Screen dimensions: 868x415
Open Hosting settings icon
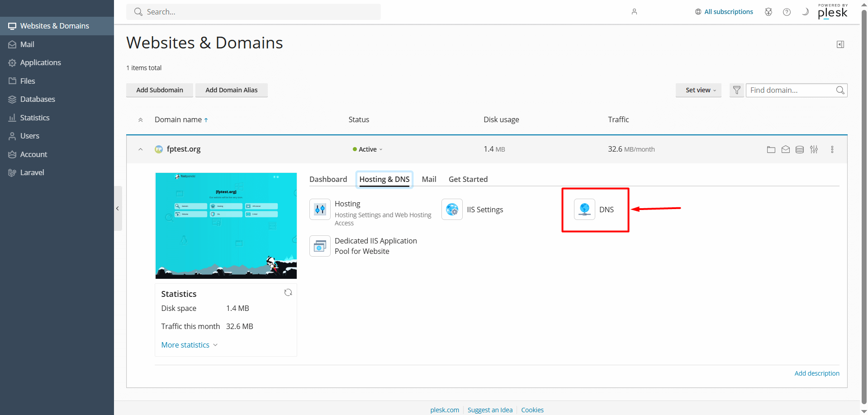pos(320,210)
